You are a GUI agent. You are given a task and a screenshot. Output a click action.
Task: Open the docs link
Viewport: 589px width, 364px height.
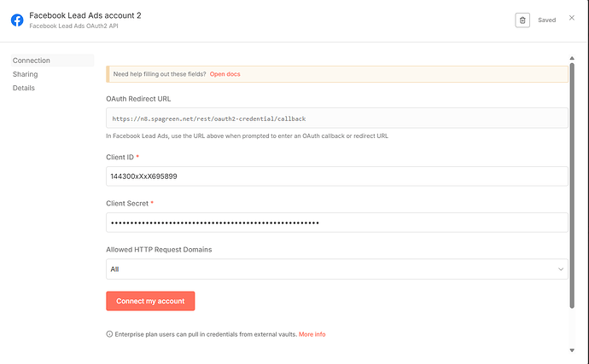225,74
